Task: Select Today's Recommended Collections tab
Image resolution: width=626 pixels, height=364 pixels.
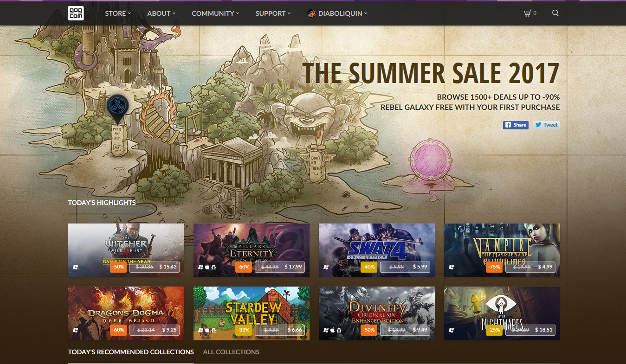Action: click(x=131, y=352)
